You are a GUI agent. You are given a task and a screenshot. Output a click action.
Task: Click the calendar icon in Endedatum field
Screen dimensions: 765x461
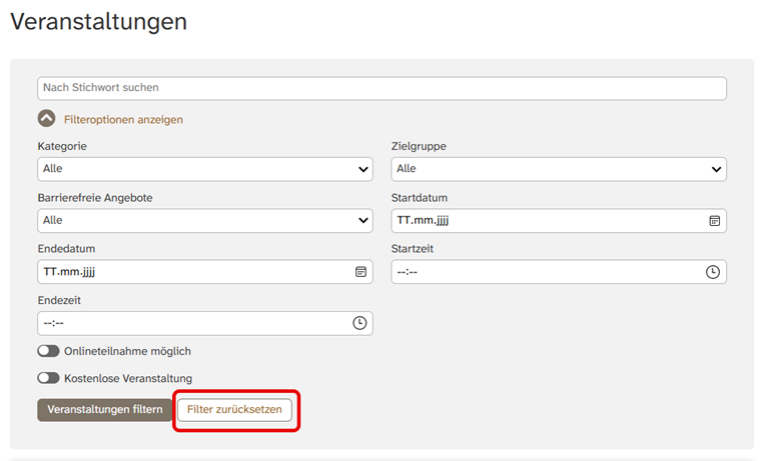360,272
